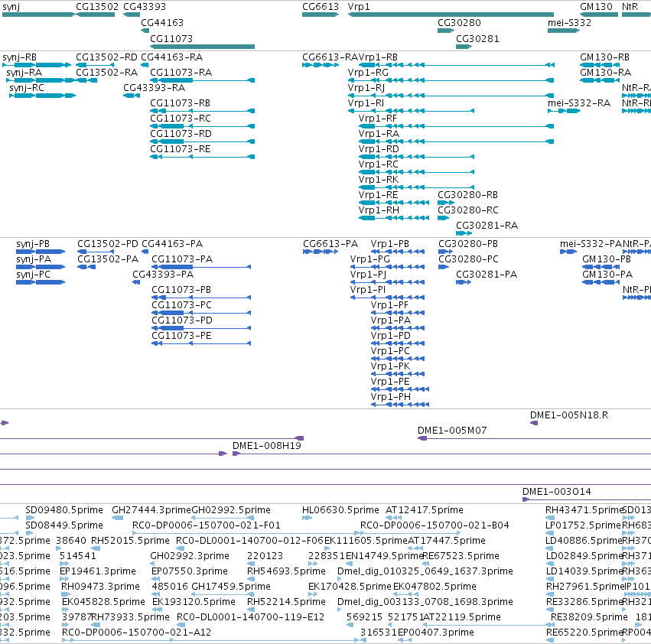
Task: Click the Vrp1-RK transcript label
Action: 379,180
